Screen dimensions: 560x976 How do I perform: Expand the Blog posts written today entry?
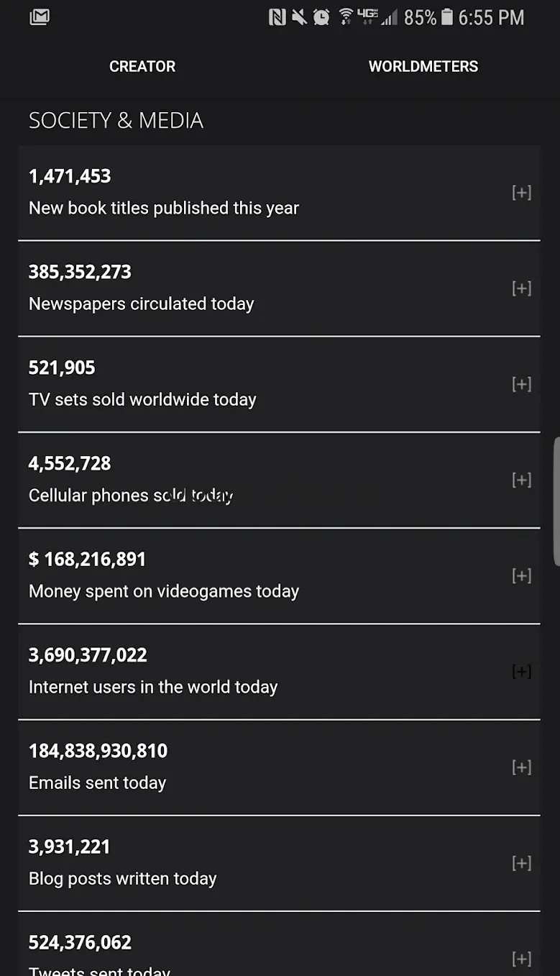pos(521,862)
